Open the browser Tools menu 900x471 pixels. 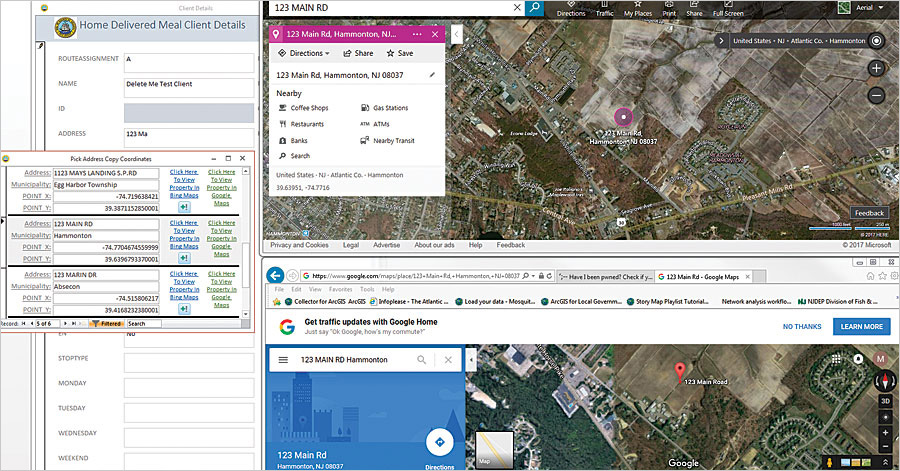coord(367,289)
